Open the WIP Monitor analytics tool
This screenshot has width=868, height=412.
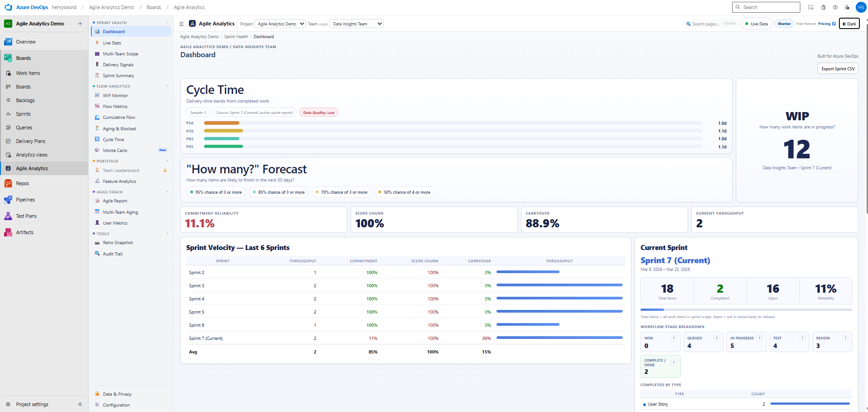[x=114, y=95]
